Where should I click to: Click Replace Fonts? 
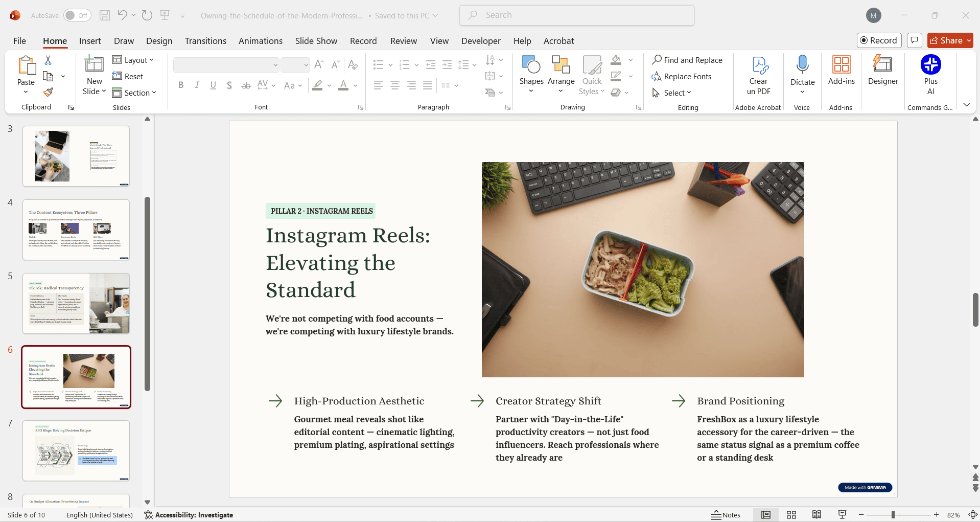[682, 77]
